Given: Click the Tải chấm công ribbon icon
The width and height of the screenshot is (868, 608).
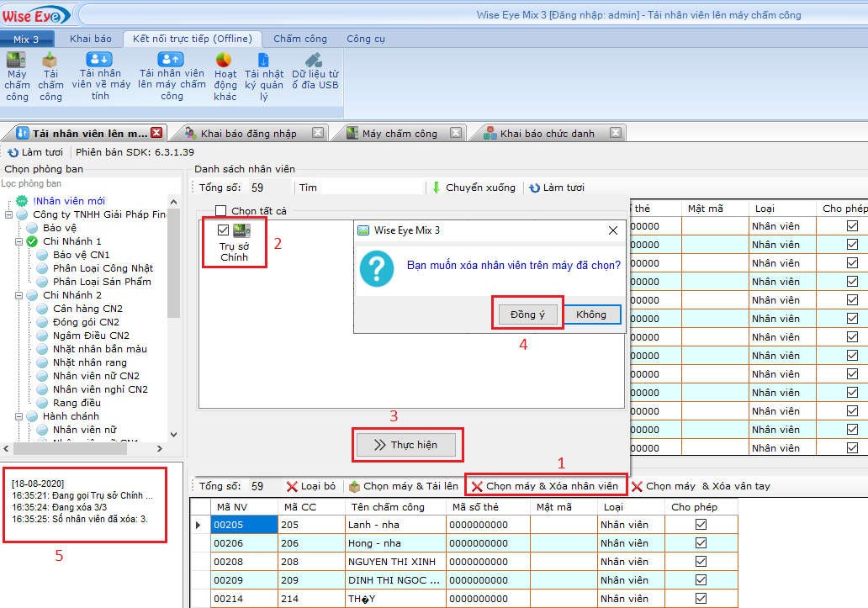Looking at the screenshot, I should coord(50,61).
